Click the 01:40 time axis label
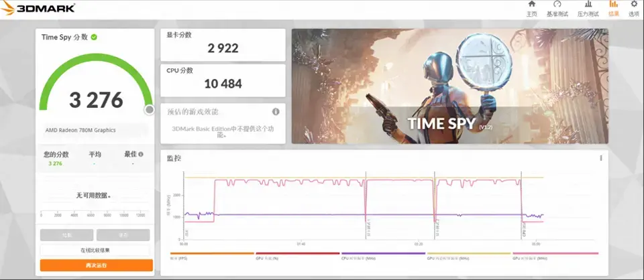Image resolution: width=644 pixels, height=280 pixels. [301, 244]
